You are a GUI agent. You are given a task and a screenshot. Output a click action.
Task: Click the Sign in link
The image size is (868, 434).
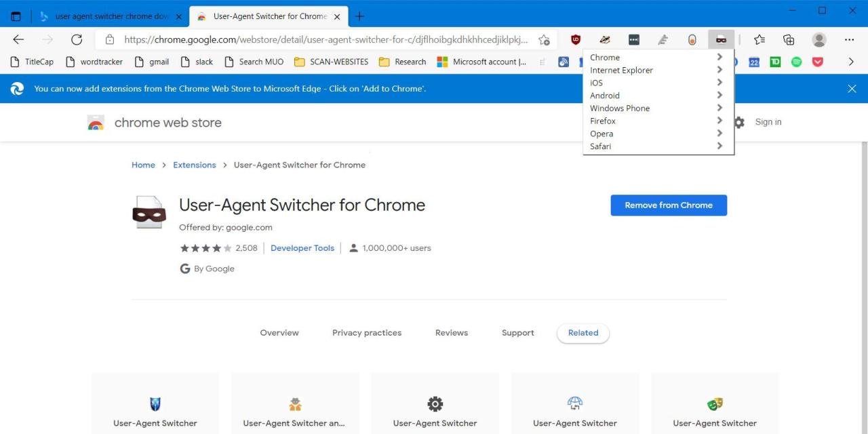coord(768,122)
